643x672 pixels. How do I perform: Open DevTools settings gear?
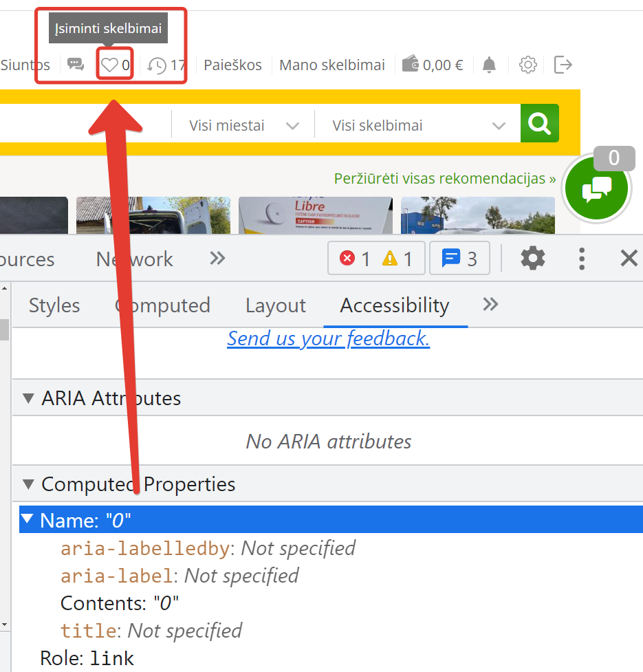tap(533, 259)
